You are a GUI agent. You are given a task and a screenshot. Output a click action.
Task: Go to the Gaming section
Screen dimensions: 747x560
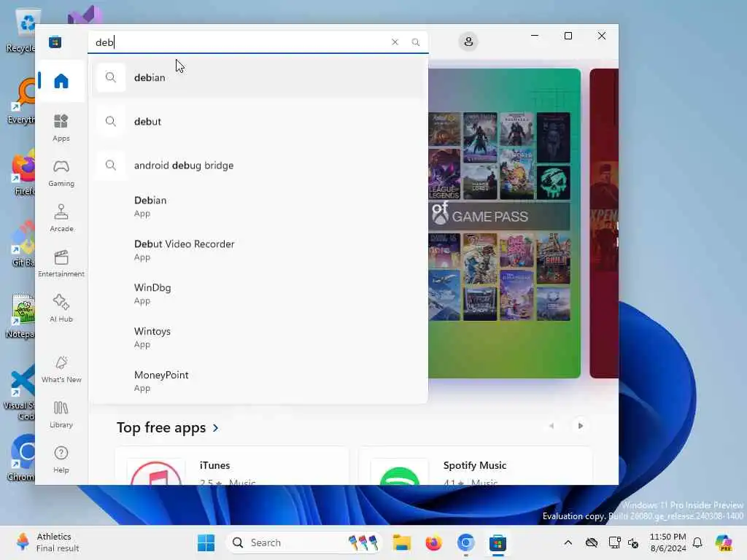coord(61,173)
